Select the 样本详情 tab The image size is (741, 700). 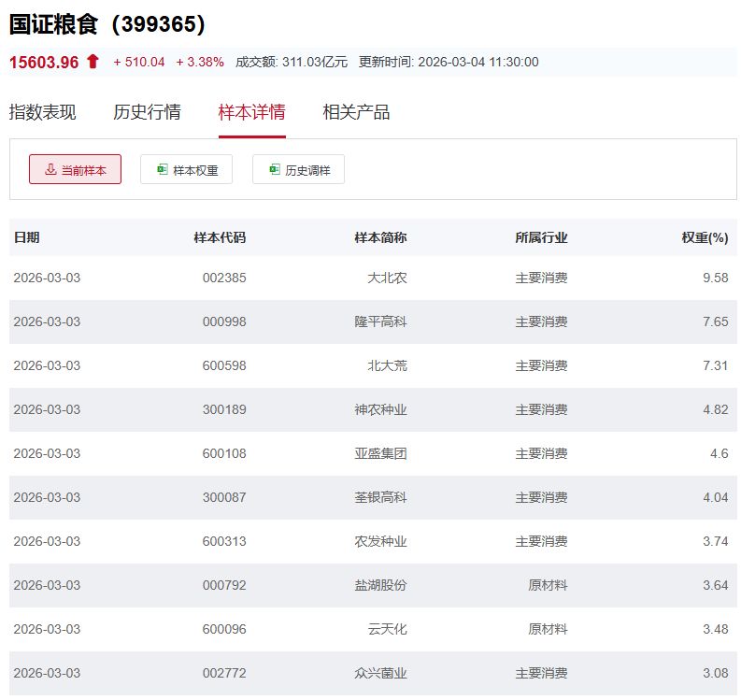point(251,112)
